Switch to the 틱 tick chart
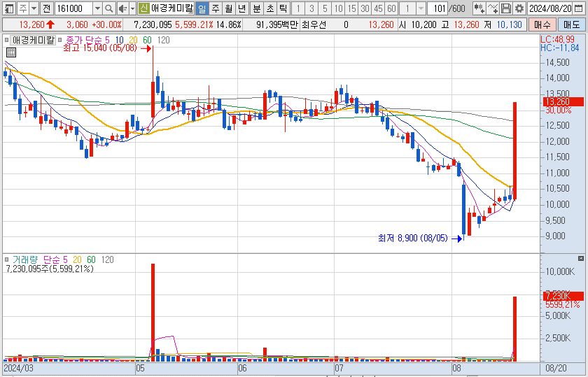 (283, 8)
